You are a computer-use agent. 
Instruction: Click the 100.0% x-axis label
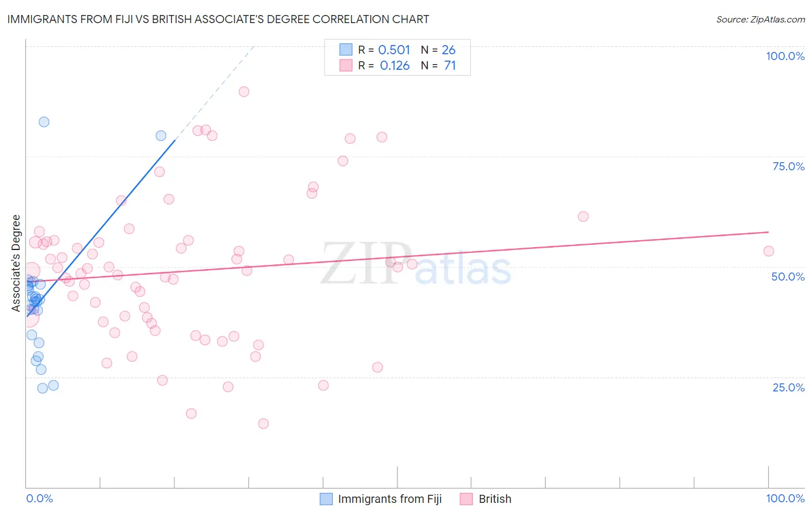tap(785, 498)
